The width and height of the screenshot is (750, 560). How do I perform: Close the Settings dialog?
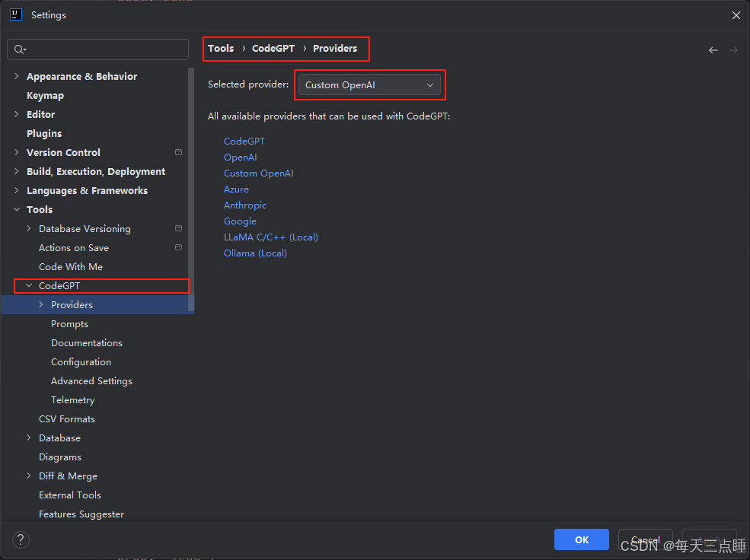736,15
